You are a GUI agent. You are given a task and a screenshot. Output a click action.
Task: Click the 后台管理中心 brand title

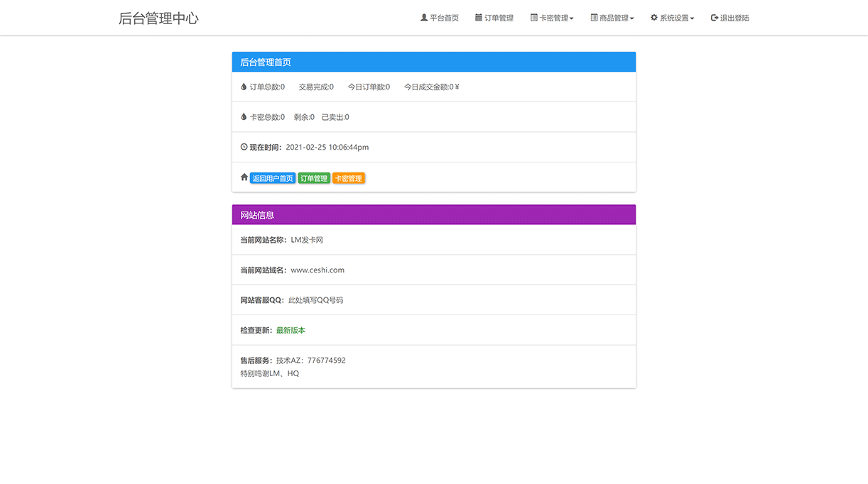pos(159,18)
